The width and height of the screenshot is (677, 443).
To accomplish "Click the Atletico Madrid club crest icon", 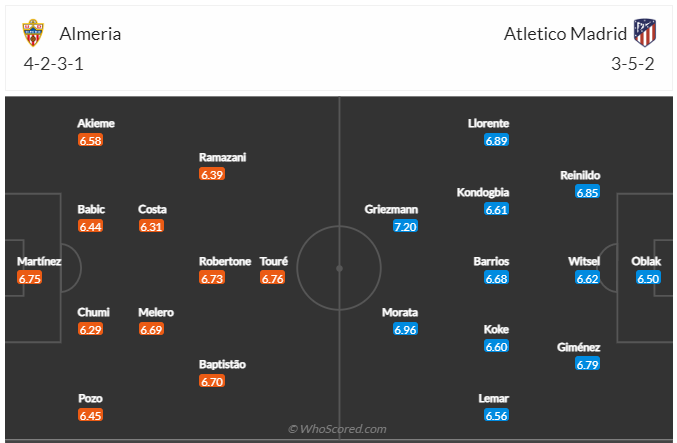I will click(x=645, y=34).
